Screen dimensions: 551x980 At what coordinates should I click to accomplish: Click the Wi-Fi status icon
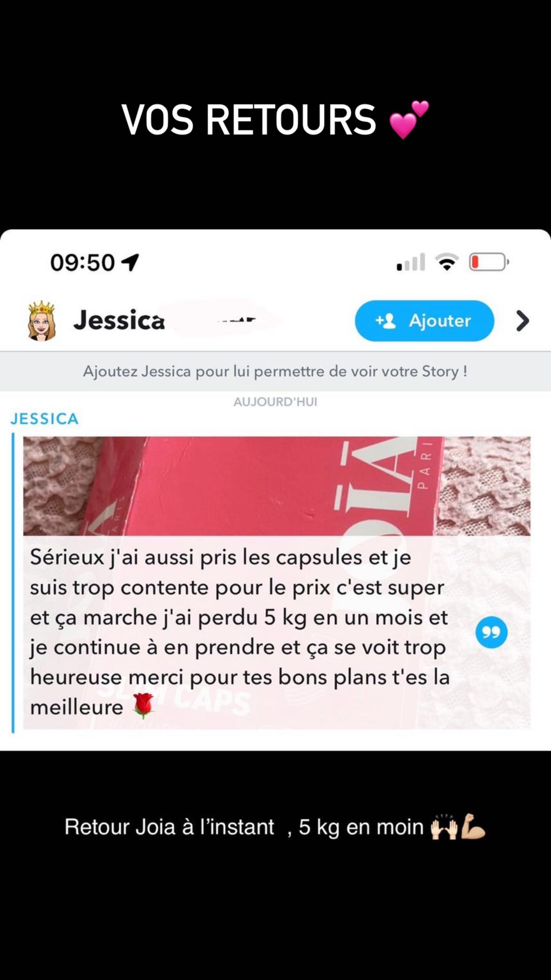tap(446, 261)
